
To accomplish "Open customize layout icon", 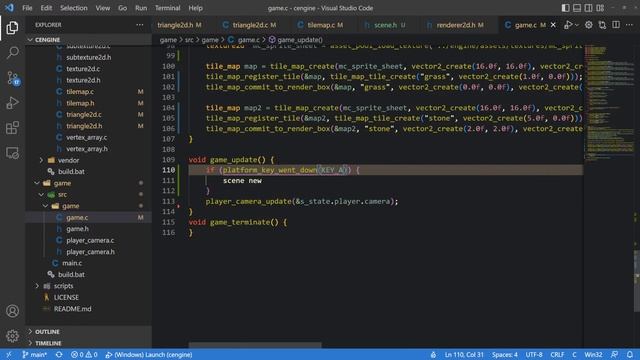I will coord(600,8).
